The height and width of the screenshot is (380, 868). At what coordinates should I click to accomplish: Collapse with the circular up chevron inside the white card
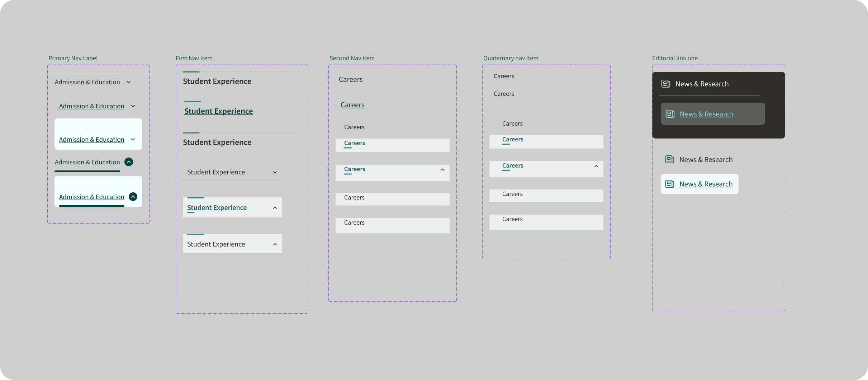pos(133,197)
